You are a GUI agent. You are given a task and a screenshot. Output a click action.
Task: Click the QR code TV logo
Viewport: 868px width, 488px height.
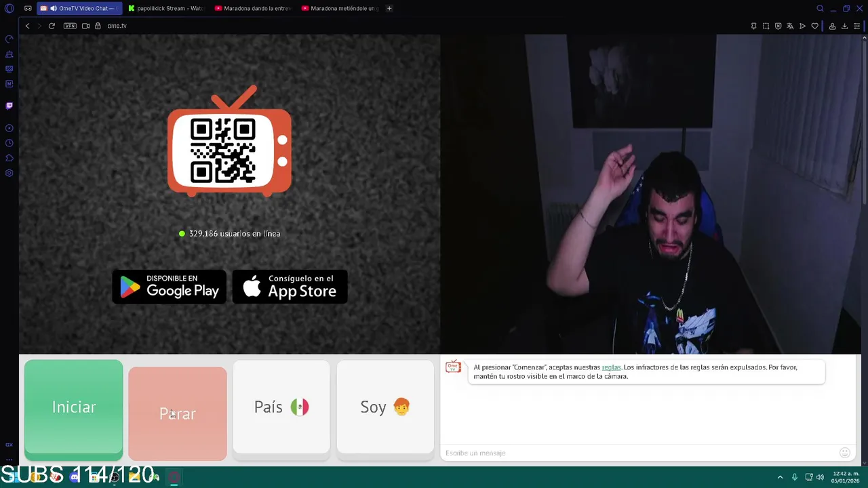click(229, 141)
